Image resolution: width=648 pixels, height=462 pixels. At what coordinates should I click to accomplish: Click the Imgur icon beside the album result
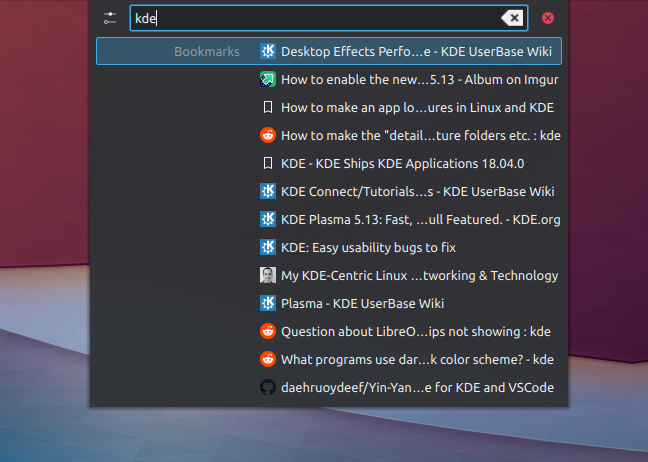[268, 79]
